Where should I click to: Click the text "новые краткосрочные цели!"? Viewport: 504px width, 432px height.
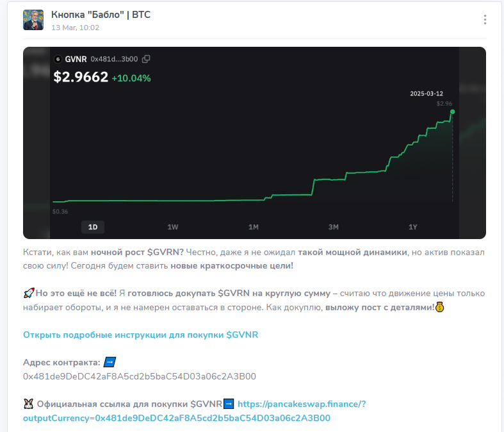click(232, 266)
